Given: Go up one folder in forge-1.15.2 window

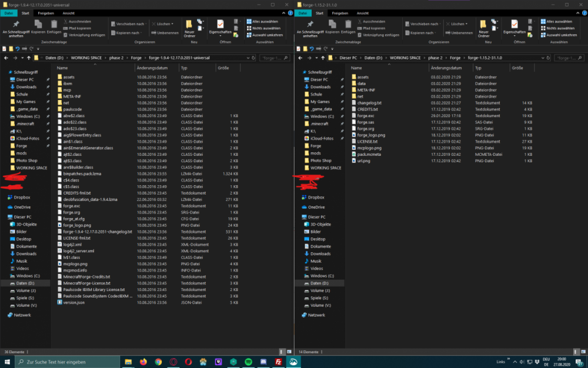Looking at the screenshot, I should [x=322, y=58].
